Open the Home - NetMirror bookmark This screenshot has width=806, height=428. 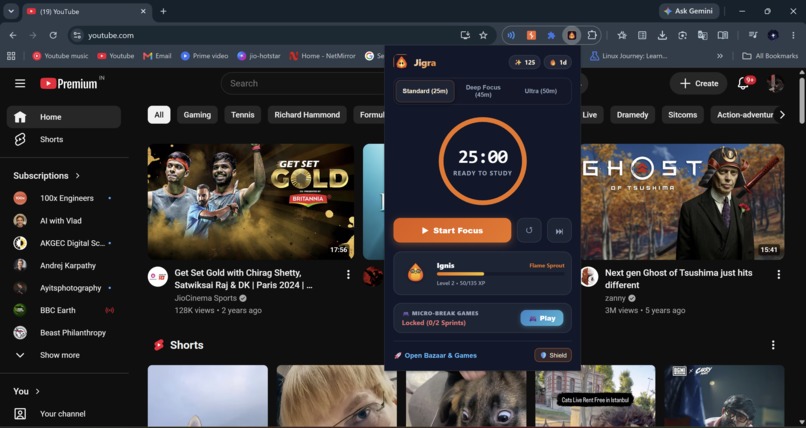[x=322, y=55]
